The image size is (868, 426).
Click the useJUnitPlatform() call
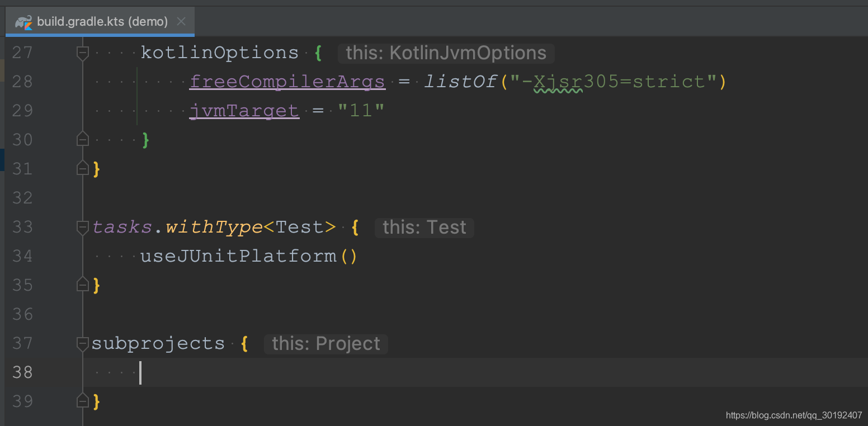click(x=249, y=256)
